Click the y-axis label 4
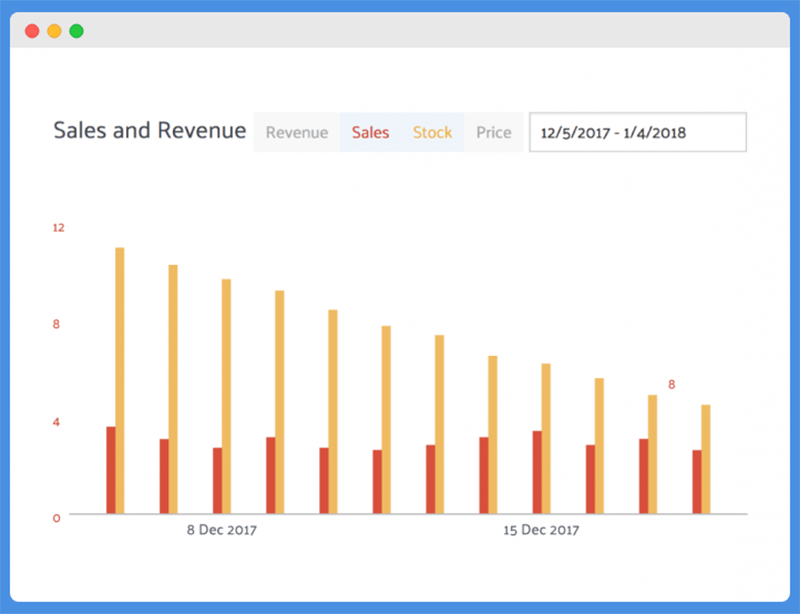This screenshot has height=614, width=800. click(x=56, y=422)
